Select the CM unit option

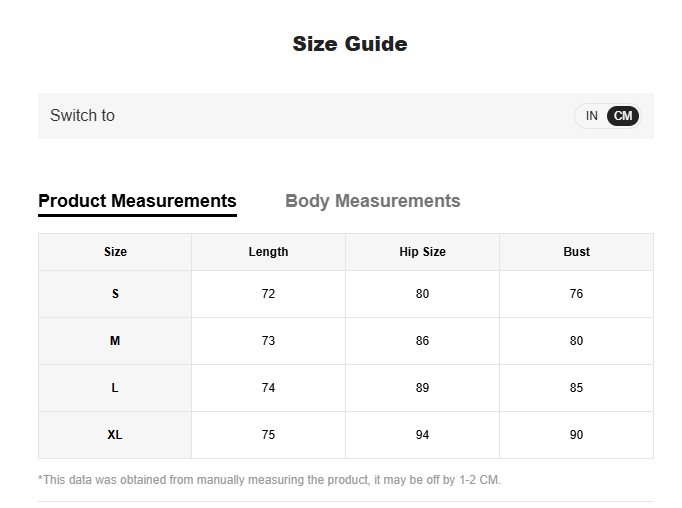coord(623,116)
